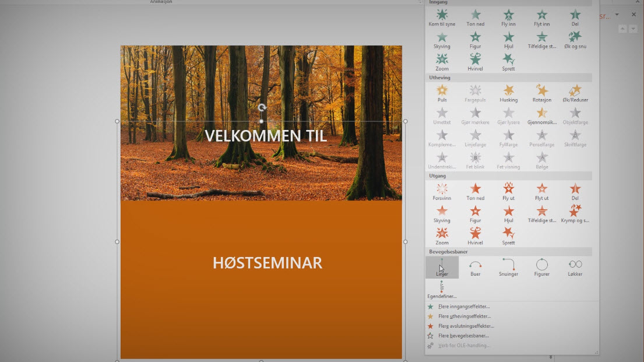Select the Flyt inn entrance effect
The height and width of the screenshot is (362, 644).
pos(542,18)
